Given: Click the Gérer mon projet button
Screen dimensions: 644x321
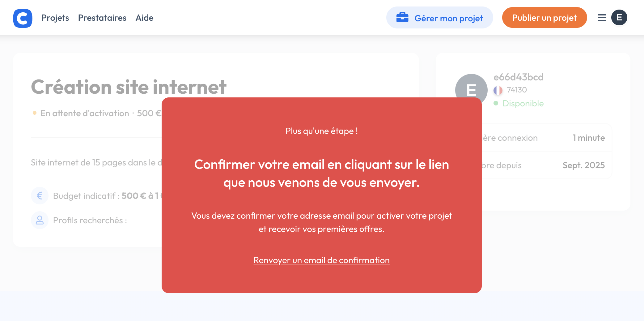Looking at the screenshot, I should 439,18.
